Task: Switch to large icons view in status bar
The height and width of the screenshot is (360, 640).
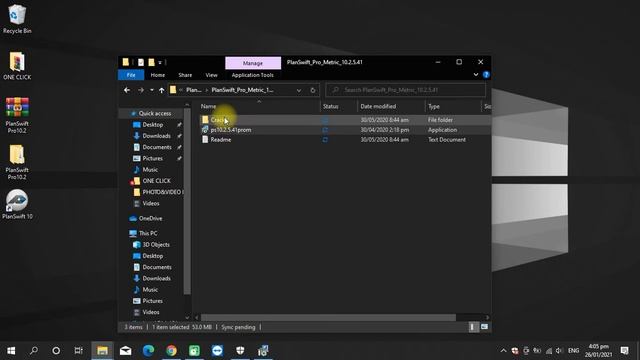Action: (484, 327)
